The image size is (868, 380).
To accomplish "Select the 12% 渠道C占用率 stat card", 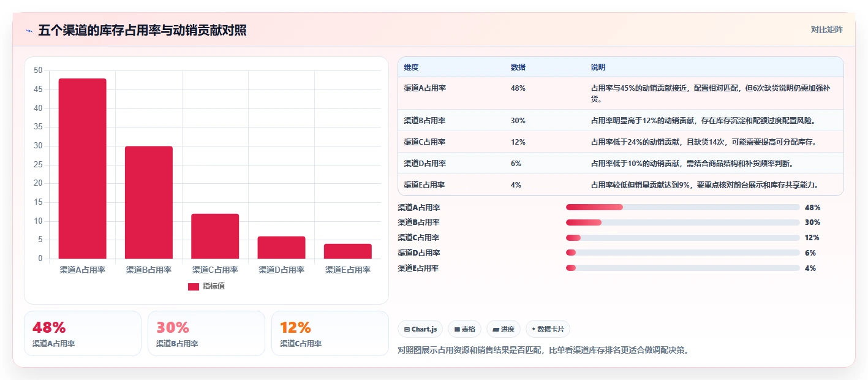I will tap(330, 333).
